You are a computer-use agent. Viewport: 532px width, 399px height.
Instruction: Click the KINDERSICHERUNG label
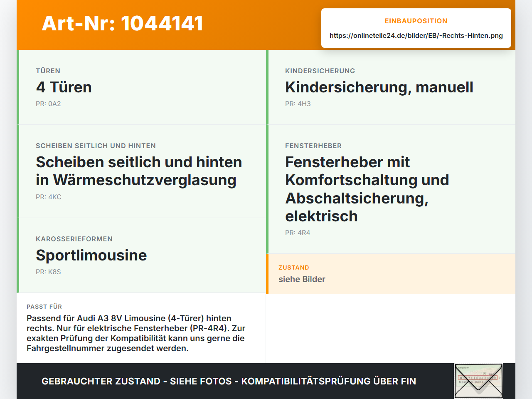[x=320, y=71]
